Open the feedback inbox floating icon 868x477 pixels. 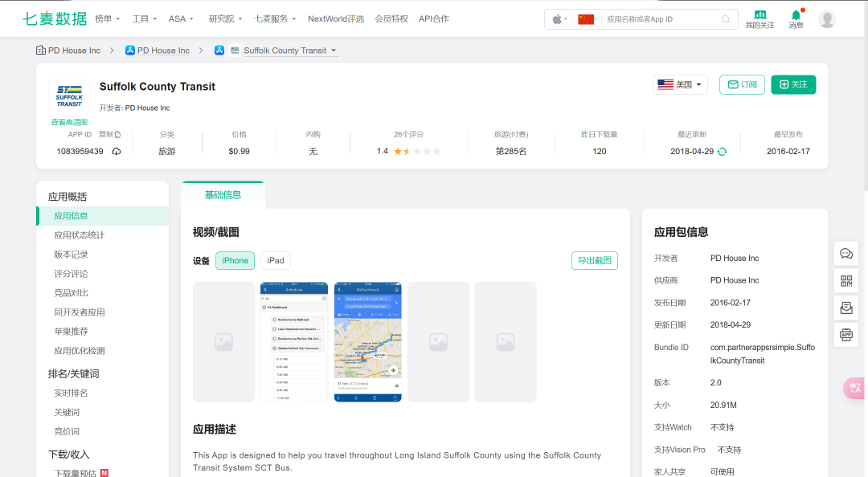pyautogui.click(x=846, y=308)
